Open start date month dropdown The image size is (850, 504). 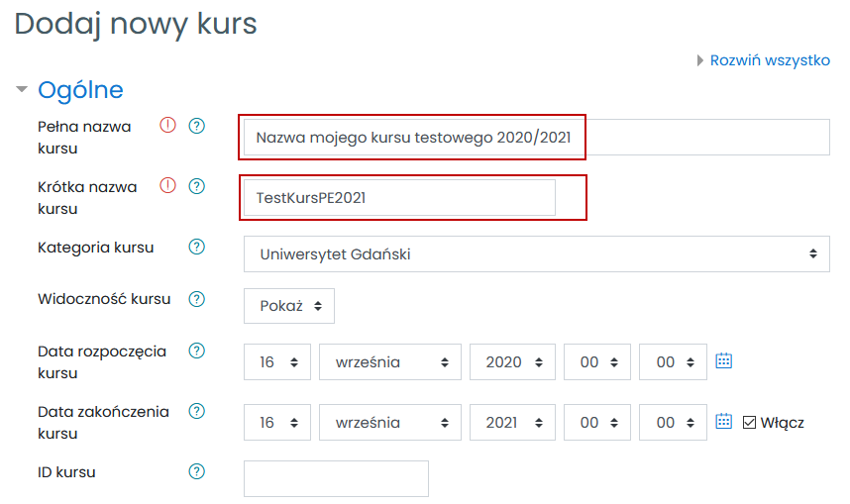pyautogui.click(x=390, y=362)
